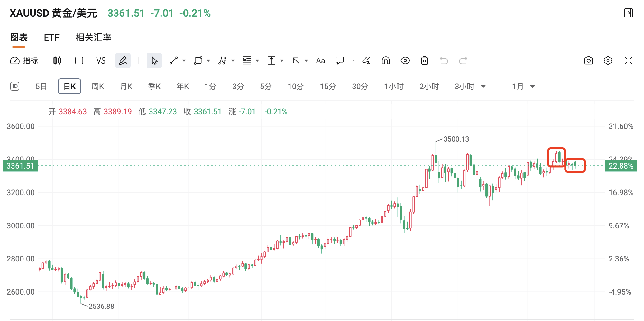Select the 季K timeframe
This screenshot has width=644, height=321.
pos(154,86)
